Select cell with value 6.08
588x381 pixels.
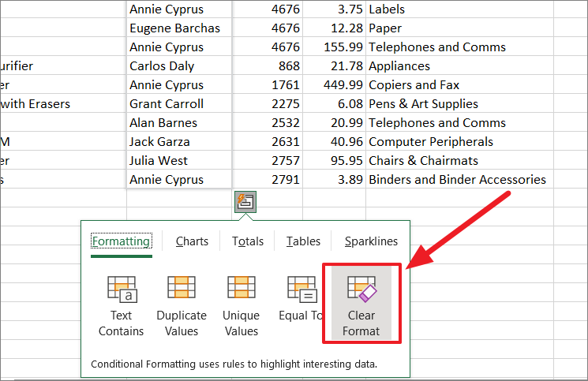334,104
